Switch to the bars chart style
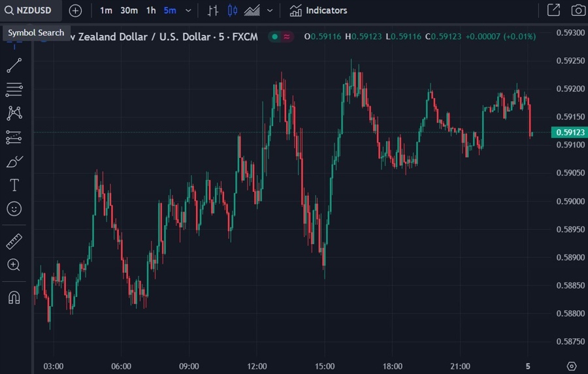 pyautogui.click(x=213, y=10)
